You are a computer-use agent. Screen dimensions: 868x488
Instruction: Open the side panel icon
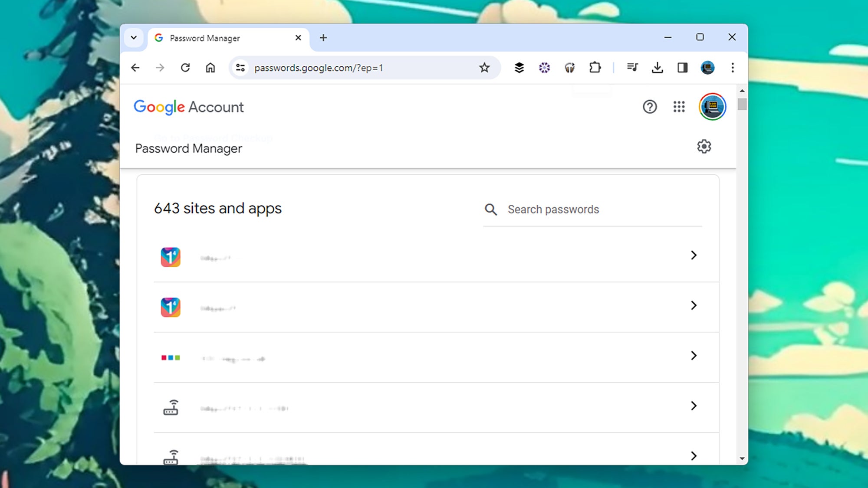[x=682, y=68]
